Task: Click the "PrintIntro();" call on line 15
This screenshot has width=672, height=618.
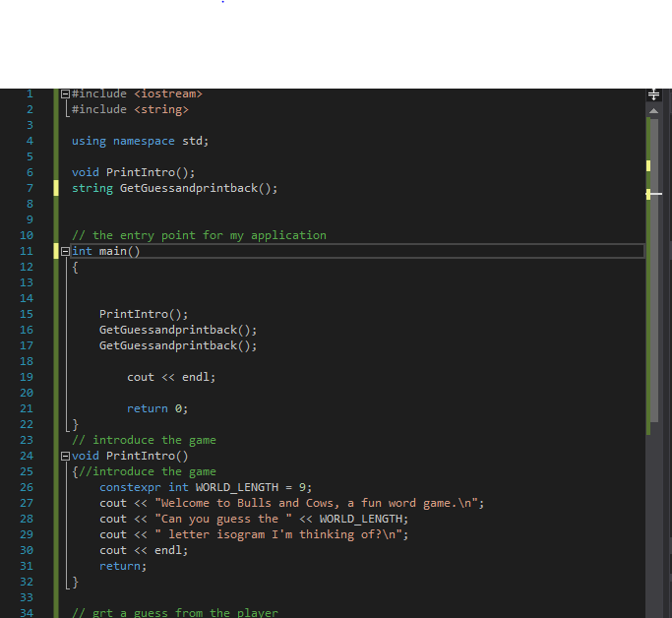Action: coord(144,314)
